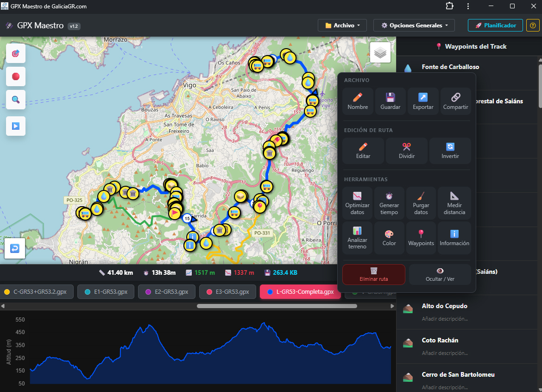Screen dimensions: 542x392
Task: Open Generar tiempo tool
Action: (x=389, y=203)
